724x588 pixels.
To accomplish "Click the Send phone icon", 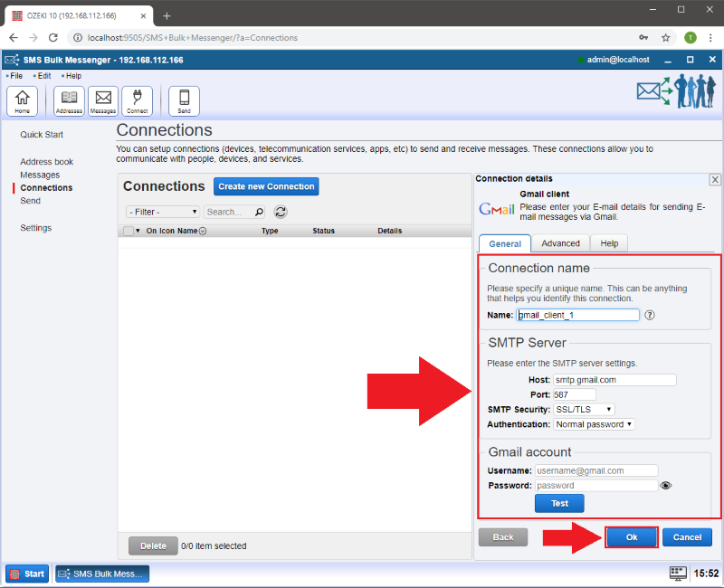I will point(184,100).
